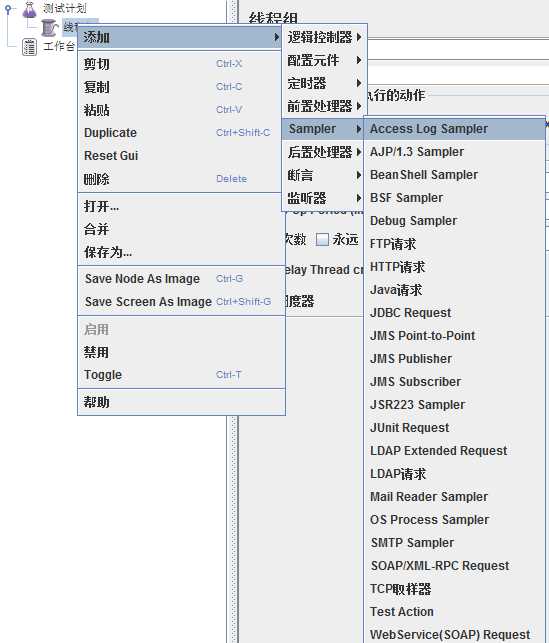Add JMS Publisher sampler

pyautogui.click(x=454, y=359)
